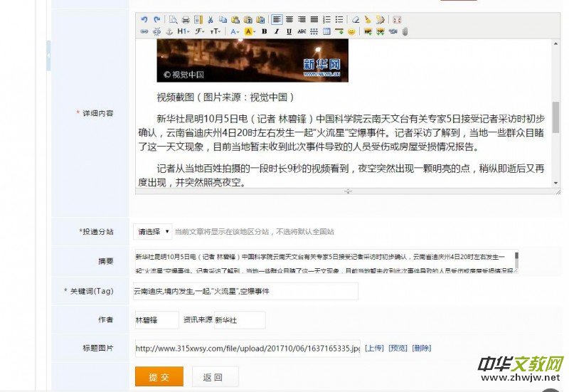Open the font size dropdown
Screen dimensions: 569x392
tap(215, 31)
